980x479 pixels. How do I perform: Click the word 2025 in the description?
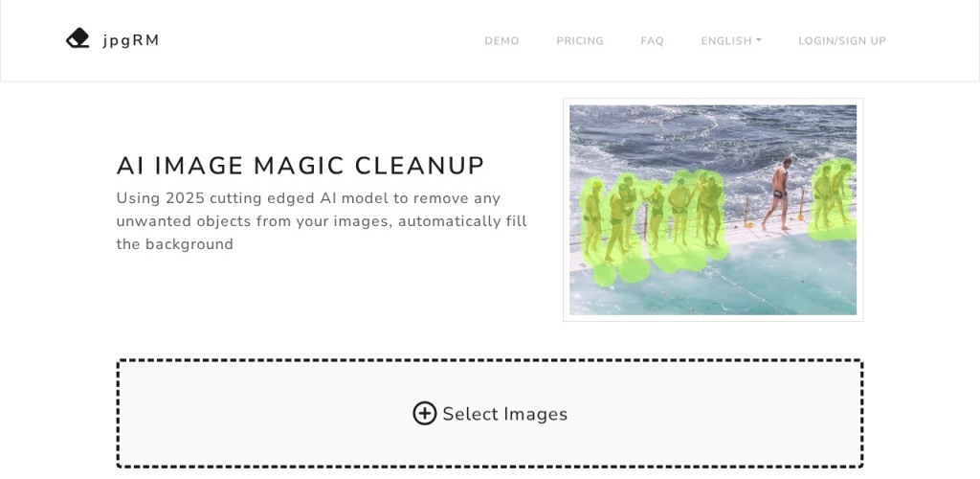pos(185,198)
